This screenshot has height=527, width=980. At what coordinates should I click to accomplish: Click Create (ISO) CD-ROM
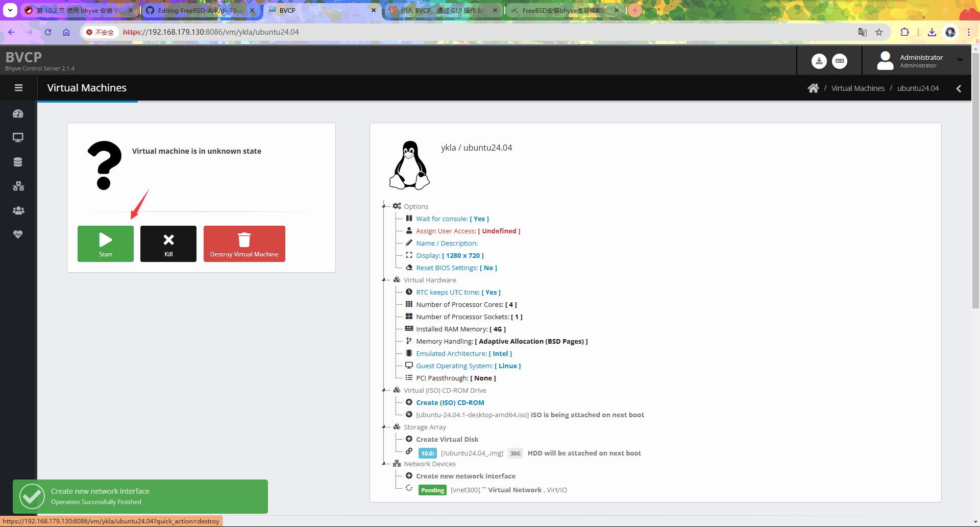tap(450, 402)
